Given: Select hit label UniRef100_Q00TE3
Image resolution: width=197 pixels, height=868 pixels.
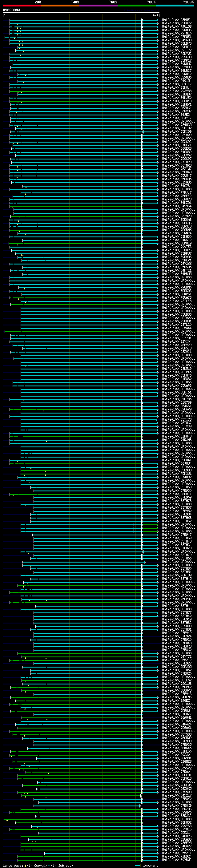Looking at the screenshot, I should tap(176, 247).
